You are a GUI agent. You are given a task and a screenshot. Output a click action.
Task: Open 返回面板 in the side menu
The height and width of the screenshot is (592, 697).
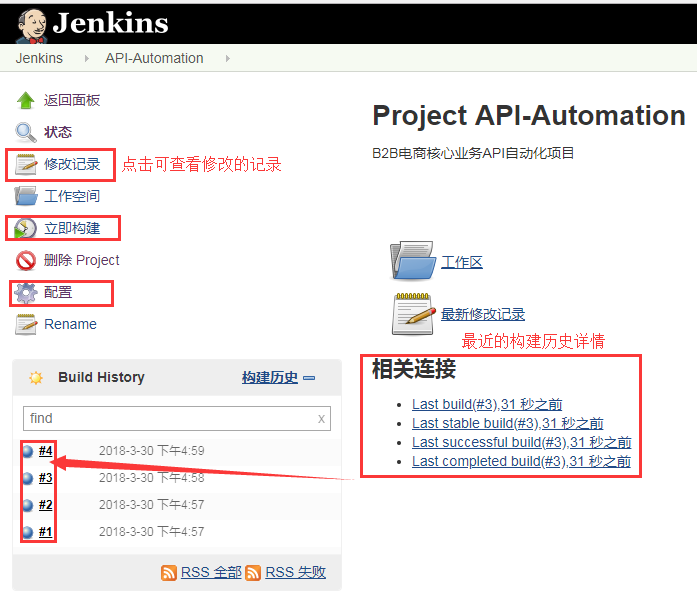[72, 100]
